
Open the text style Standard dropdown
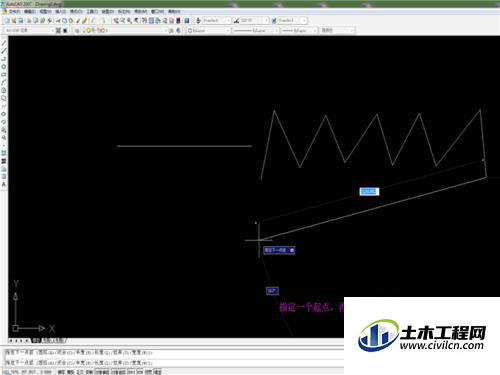point(216,21)
